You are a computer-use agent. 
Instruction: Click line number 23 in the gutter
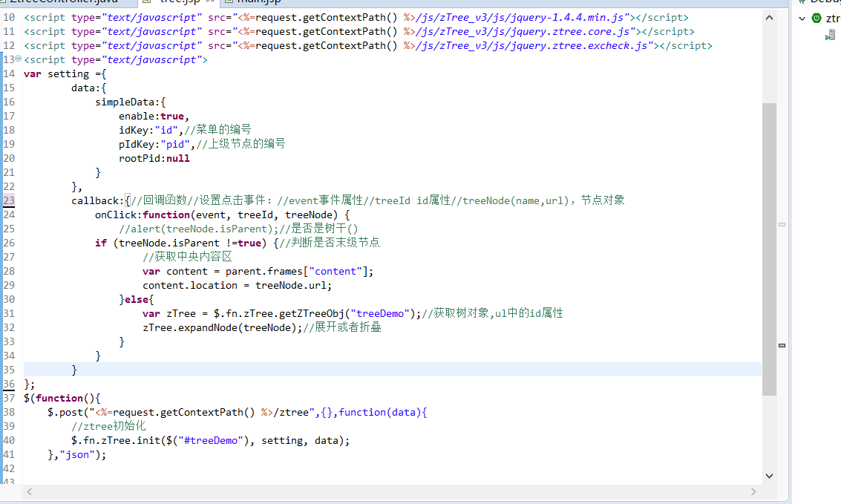tap(9, 200)
